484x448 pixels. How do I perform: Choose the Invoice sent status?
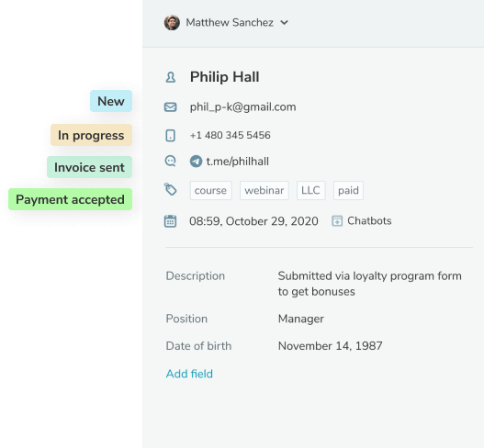tap(89, 167)
